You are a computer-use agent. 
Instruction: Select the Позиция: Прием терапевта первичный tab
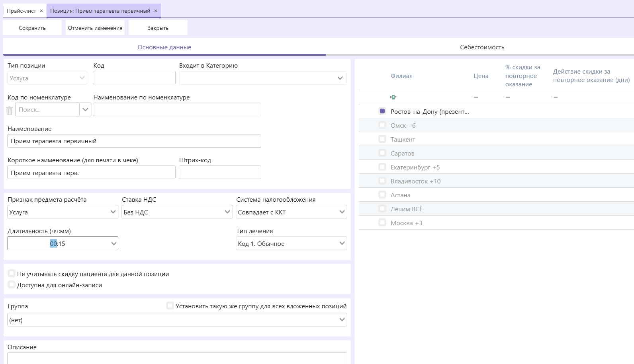100,11
